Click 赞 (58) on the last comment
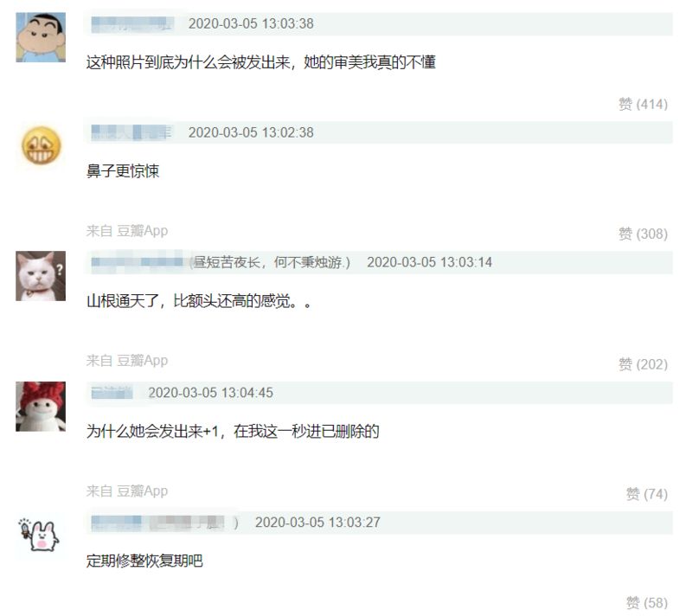The image size is (692, 616). pos(646,602)
